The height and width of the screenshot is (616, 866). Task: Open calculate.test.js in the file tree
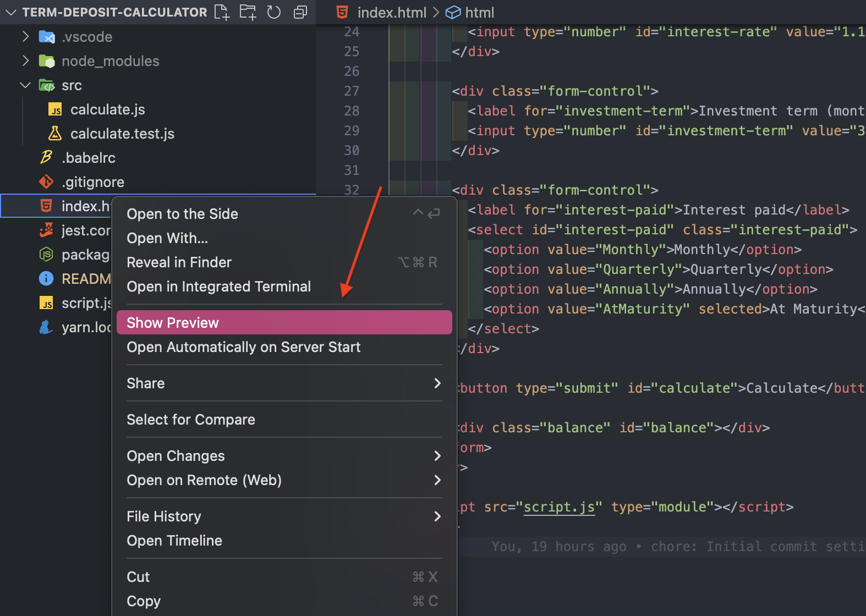tap(122, 134)
